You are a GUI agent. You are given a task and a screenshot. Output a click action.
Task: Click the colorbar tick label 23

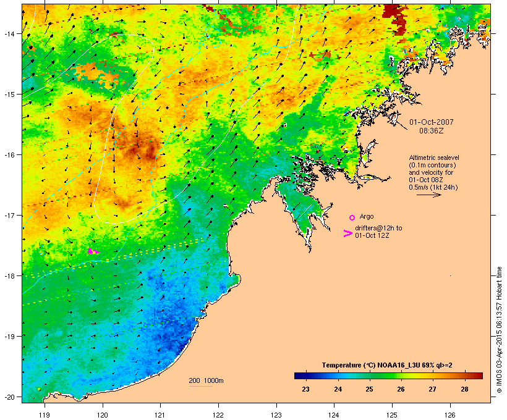[305, 389]
